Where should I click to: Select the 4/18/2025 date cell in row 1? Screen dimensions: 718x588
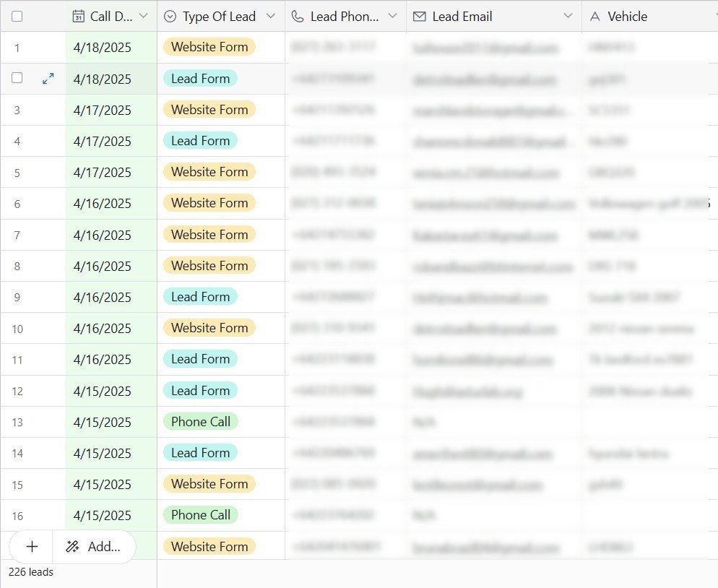(x=103, y=48)
